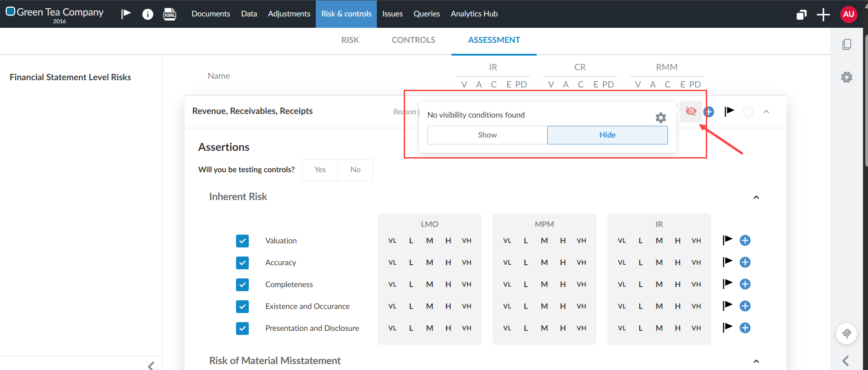Open visibility settings gear icon
The width and height of the screenshot is (868, 370).
(661, 118)
